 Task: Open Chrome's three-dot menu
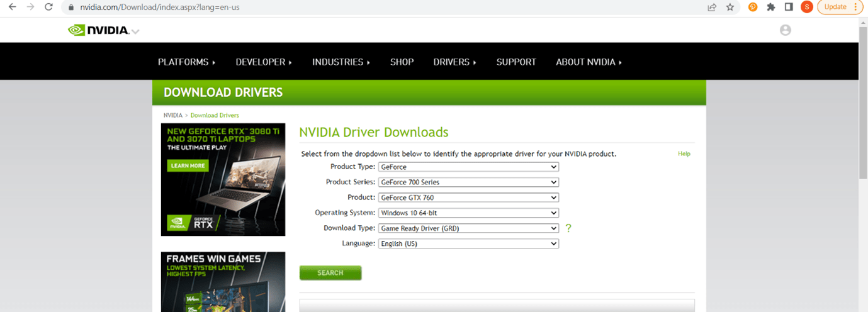tap(855, 7)
